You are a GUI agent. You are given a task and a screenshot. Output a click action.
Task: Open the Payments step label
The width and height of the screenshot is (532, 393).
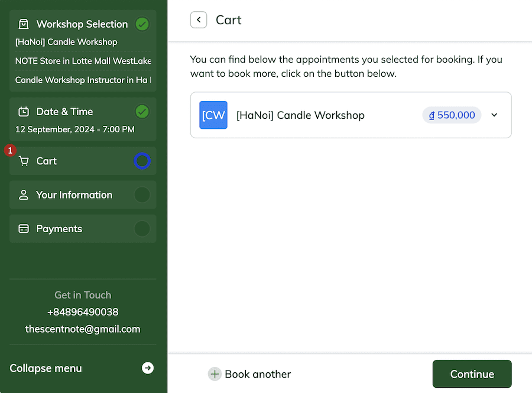point(59,229)
